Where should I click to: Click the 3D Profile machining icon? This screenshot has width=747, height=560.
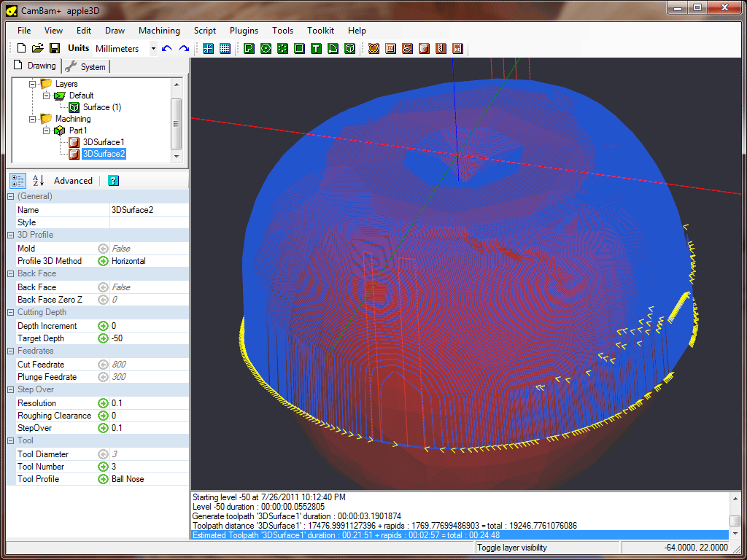coord(424,48)
